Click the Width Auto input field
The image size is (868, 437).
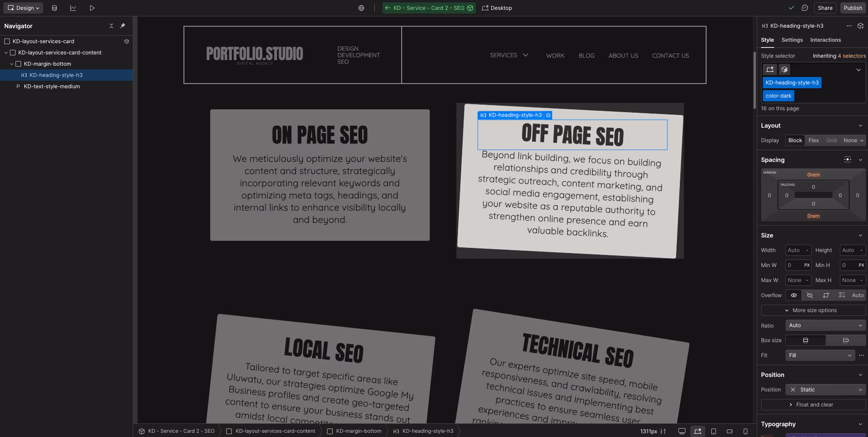click(x=798, y=250)
